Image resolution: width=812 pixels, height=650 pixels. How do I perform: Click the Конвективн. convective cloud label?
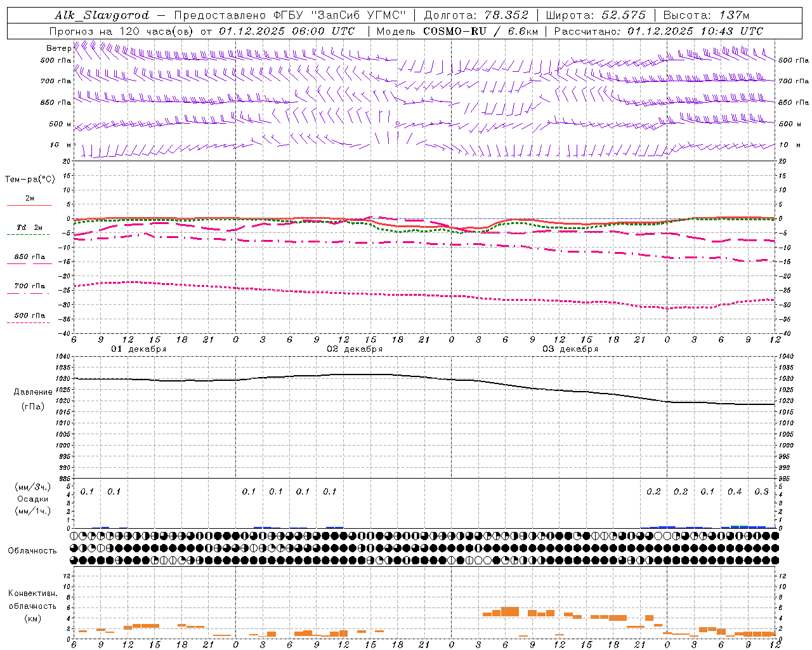[x=32, y=594]
